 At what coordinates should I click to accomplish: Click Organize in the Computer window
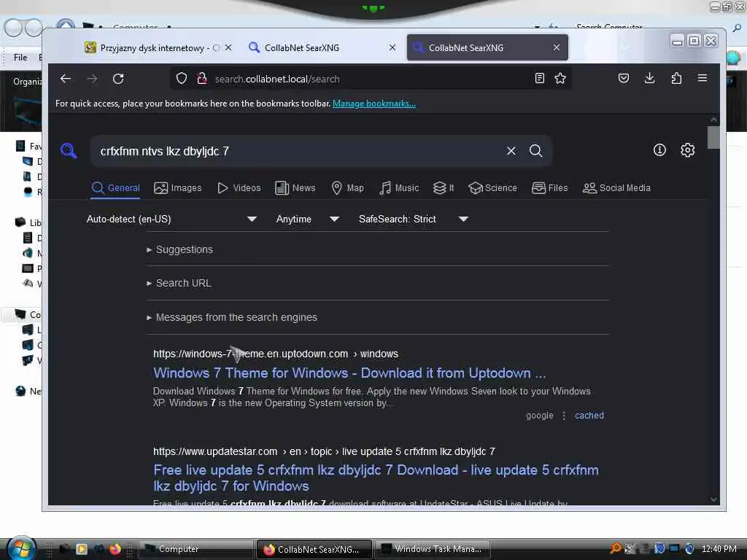(x=27, y=82)
